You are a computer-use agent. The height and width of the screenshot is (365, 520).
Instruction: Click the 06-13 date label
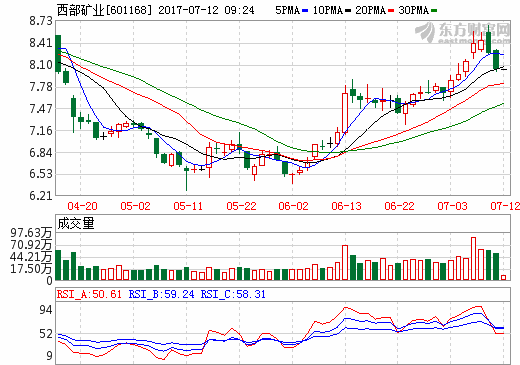click(346, 206)
